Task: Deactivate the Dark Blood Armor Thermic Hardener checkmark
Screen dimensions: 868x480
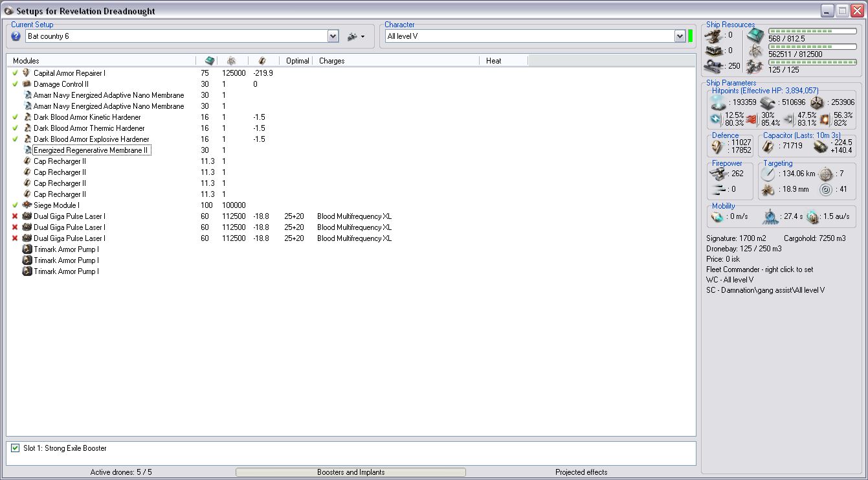Action: [15, 128]
